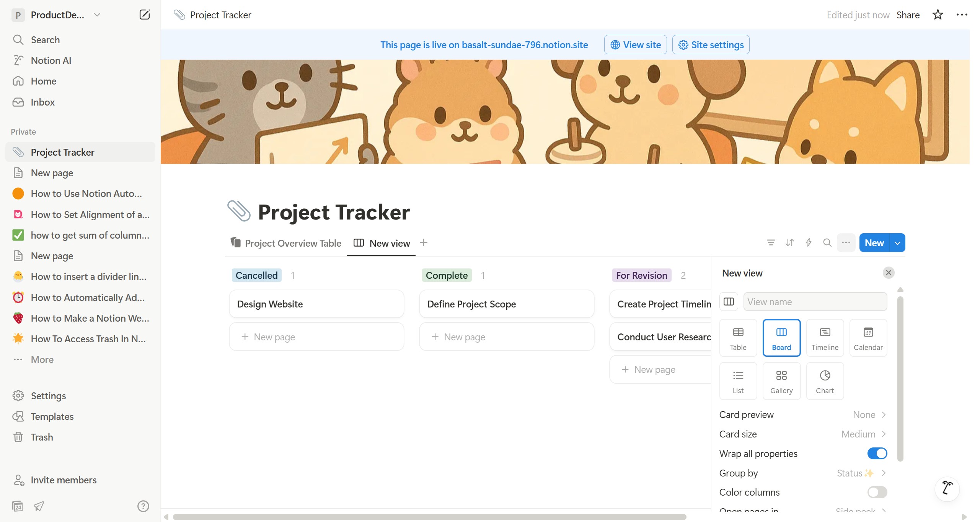Expand the Card preview option
The image size is (980, 522).
(x=803, y=415)
